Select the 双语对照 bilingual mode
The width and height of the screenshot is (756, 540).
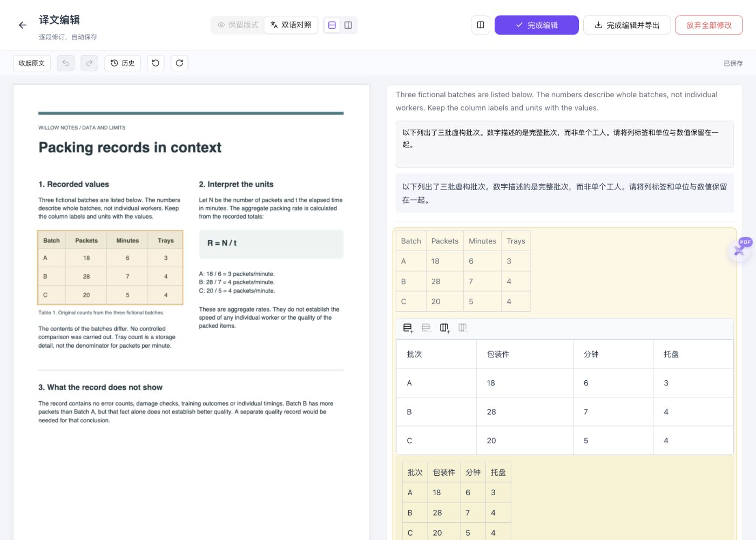291,25
